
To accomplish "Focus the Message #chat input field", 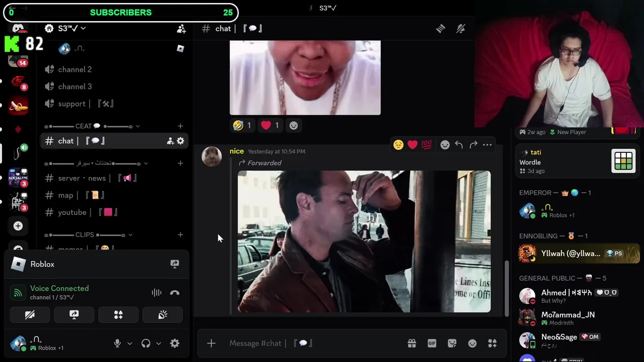I will tap(314, 343).
